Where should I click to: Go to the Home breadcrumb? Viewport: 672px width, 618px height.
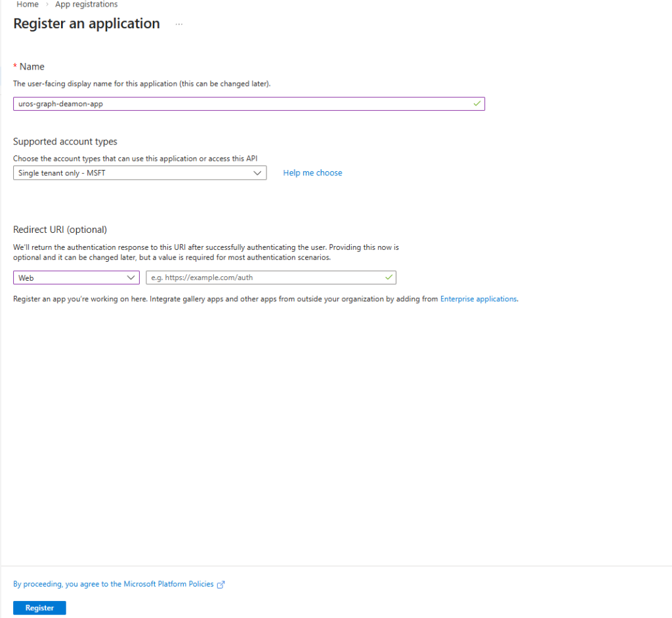[27, 4]
